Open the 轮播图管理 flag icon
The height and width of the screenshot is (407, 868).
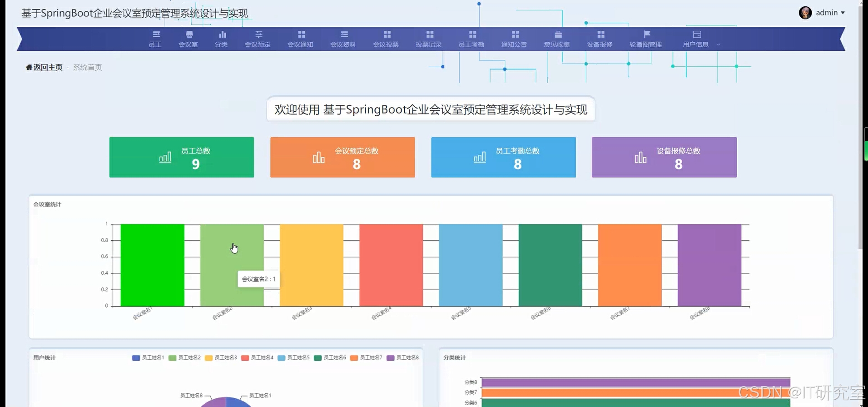[x=647, y=35]
